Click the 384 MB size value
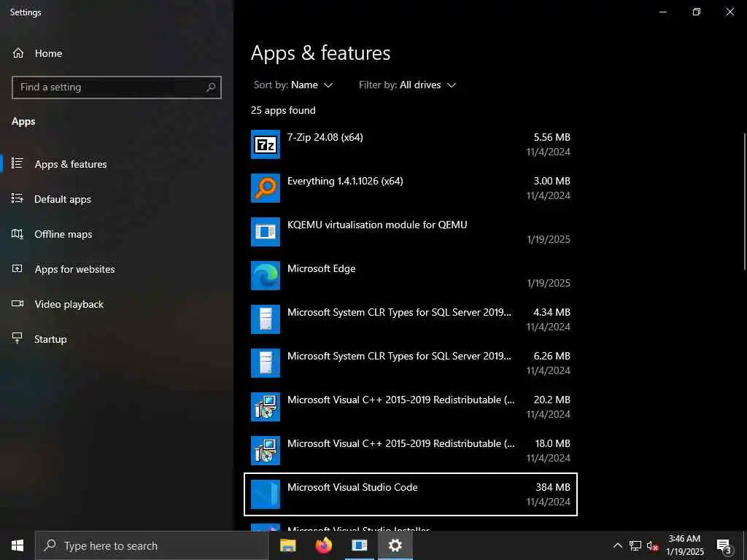 553,487
